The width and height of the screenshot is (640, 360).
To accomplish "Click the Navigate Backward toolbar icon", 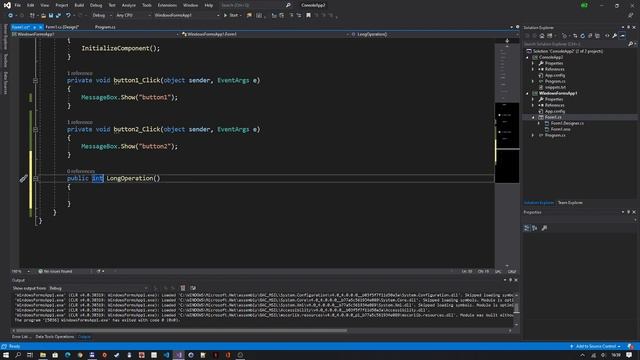I will [x=10, y=16].
